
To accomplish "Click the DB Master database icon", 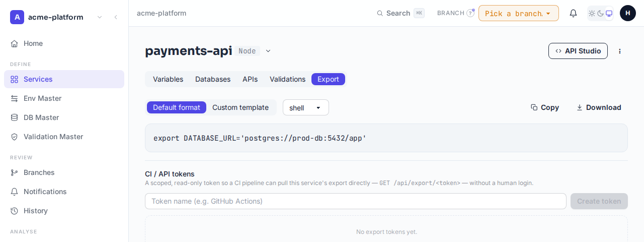I will pyautogui.click(x=14, y=117).
